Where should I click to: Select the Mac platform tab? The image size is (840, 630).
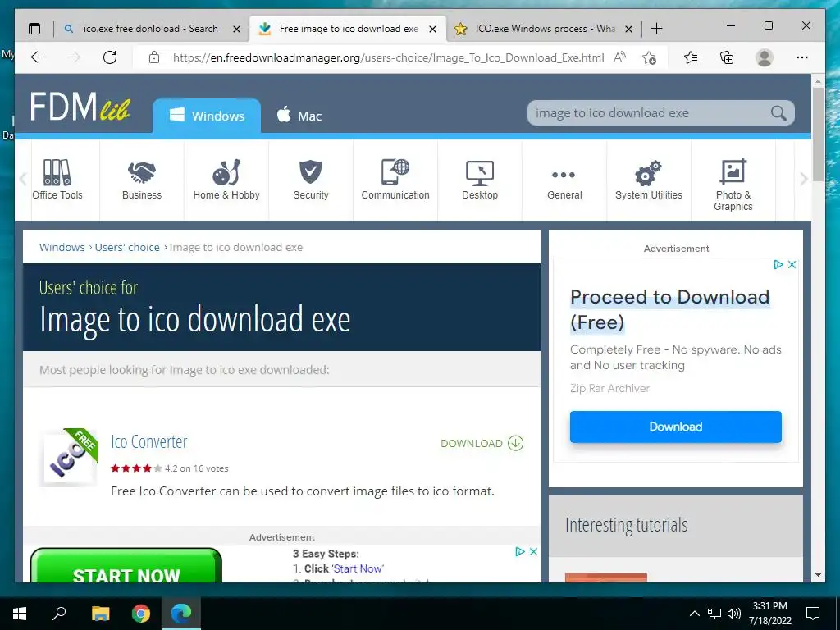click(299, 116)
